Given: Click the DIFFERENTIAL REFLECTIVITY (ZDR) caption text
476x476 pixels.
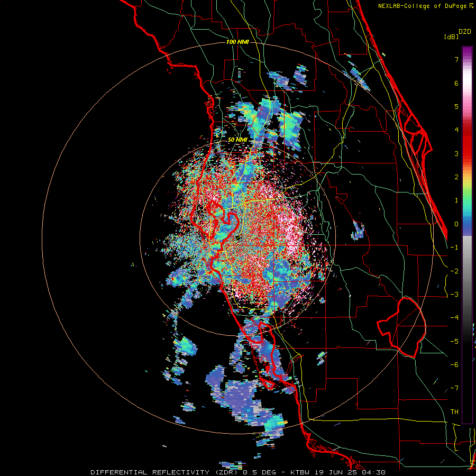Looking at the screenshot, I should pos(164,472).
